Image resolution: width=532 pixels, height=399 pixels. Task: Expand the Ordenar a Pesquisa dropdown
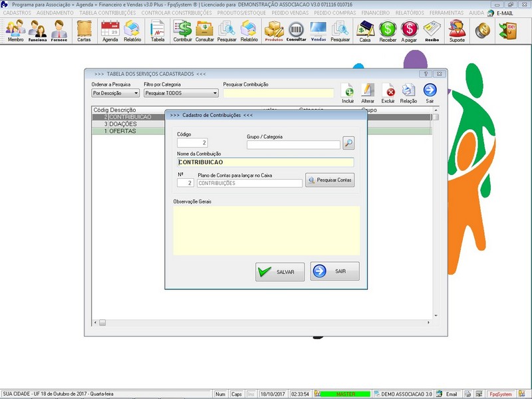coord(136,93)
